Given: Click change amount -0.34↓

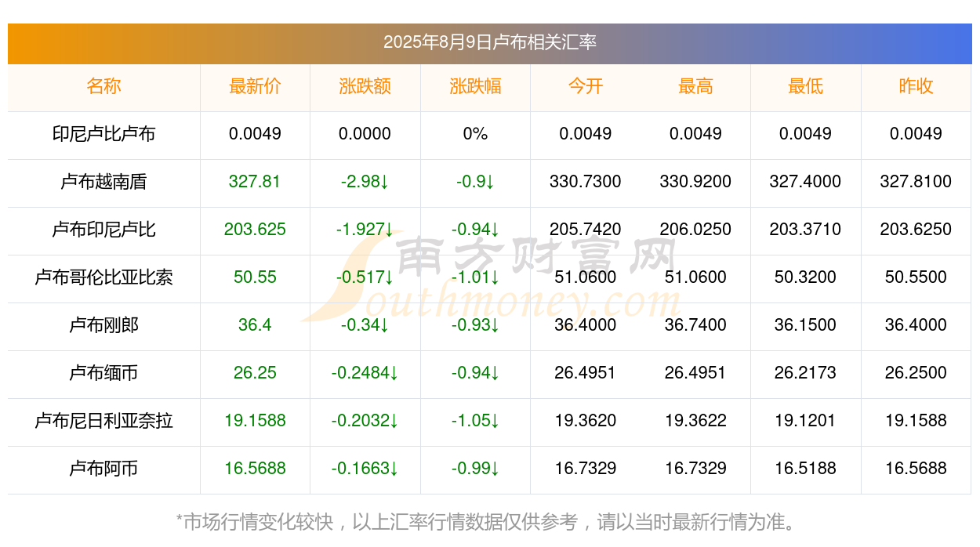Looking at the screenshot, I should click(x=365, y=325).
